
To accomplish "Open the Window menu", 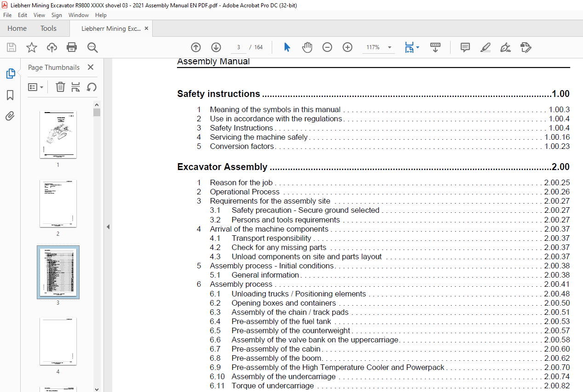I will [x=79, y=15].
